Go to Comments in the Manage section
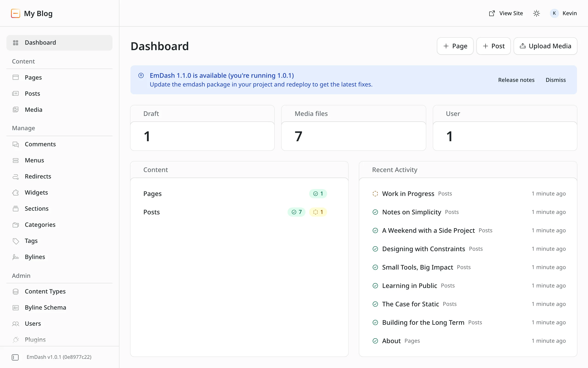 coord(59,144)
